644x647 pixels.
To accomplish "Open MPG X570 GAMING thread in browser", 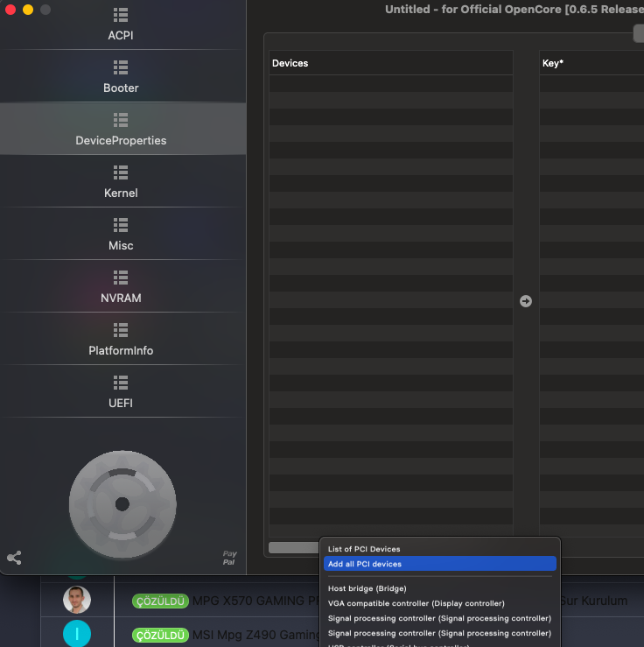I will pos(255,601).
